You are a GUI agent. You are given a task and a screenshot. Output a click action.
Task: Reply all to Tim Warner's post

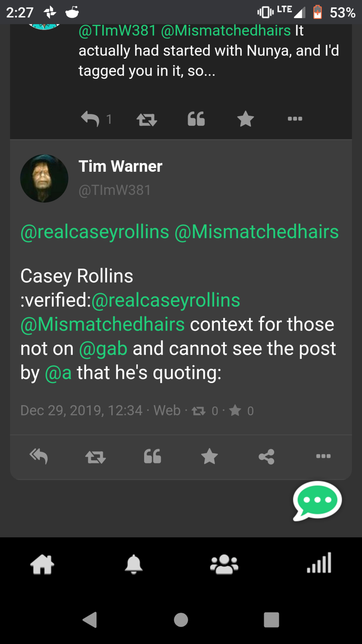point(39,456)
